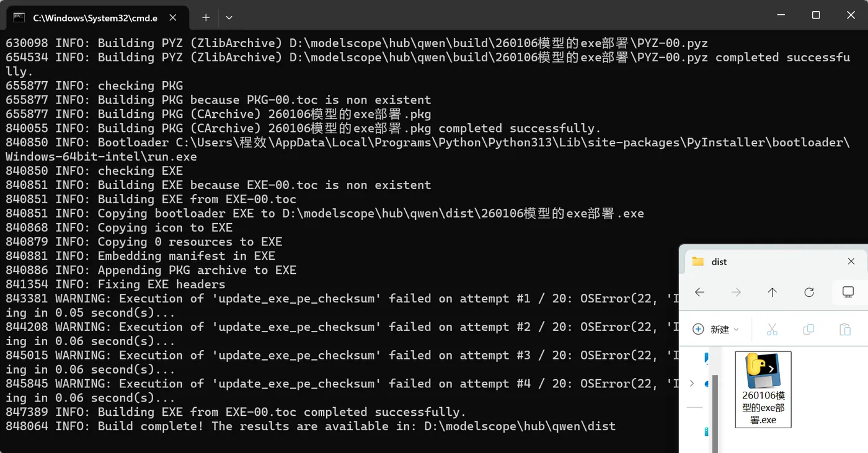868x453 pixels.
Task: Click the Explorer forward arrow
Action: click(736, 292)
